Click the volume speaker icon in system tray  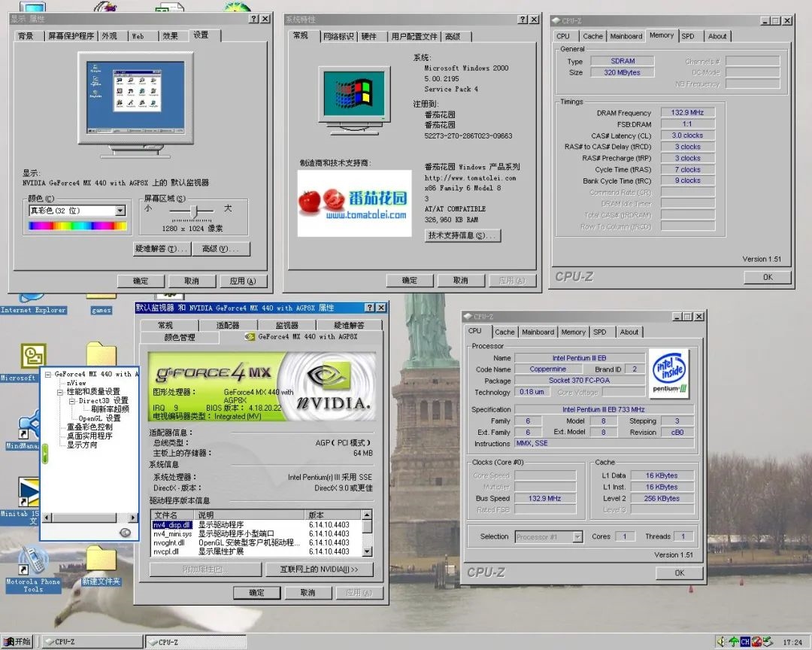point(721,642)
